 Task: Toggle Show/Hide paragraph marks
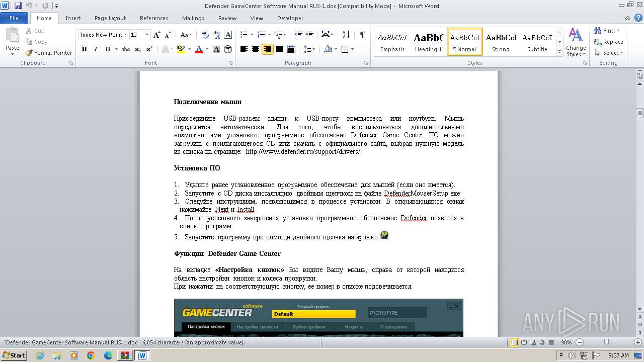point(362,35)
